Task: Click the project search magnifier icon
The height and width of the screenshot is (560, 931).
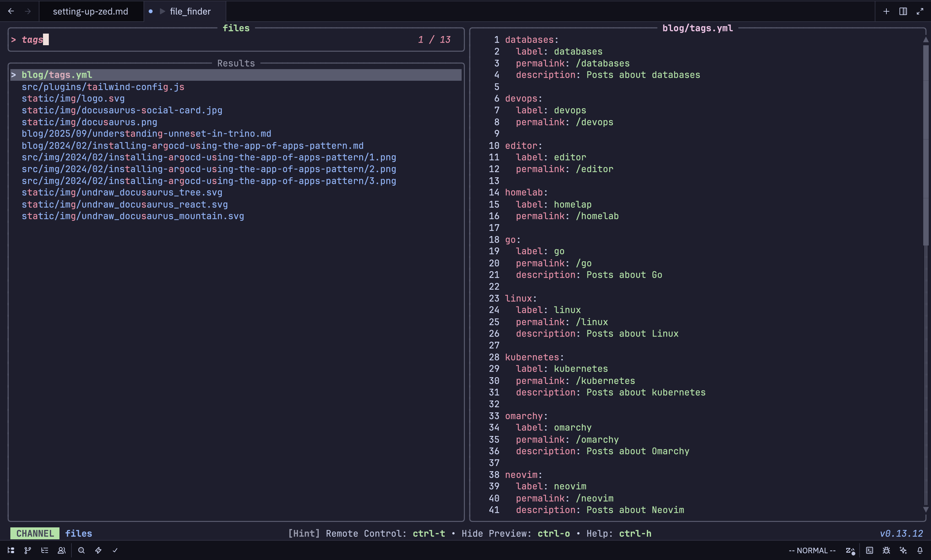Action: pos(81,550)
